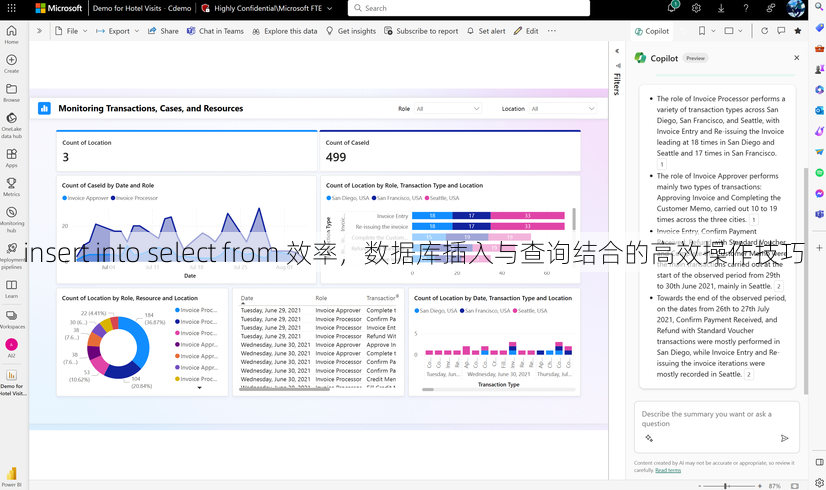
Task: Click Explore this data
Action: coord(285,31)
